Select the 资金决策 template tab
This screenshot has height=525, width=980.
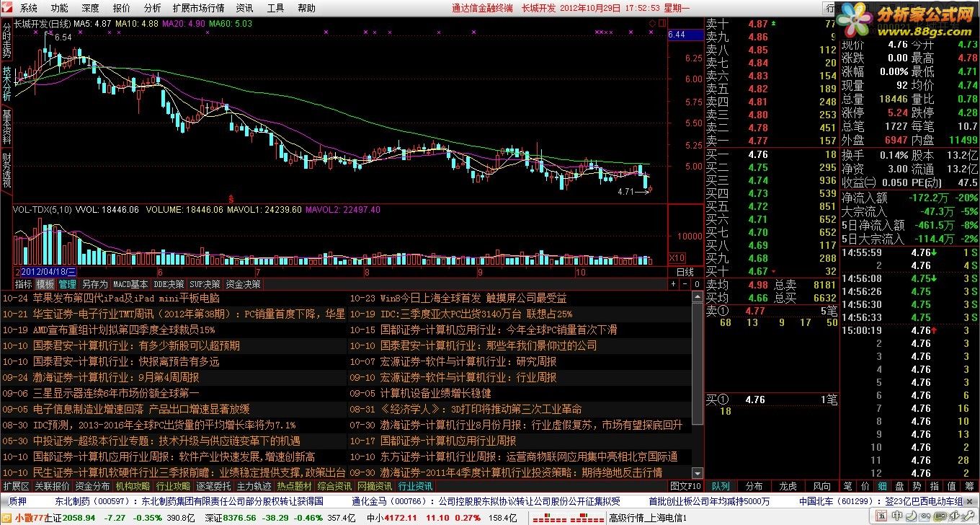pyautogui.click(x=243, y=284)
